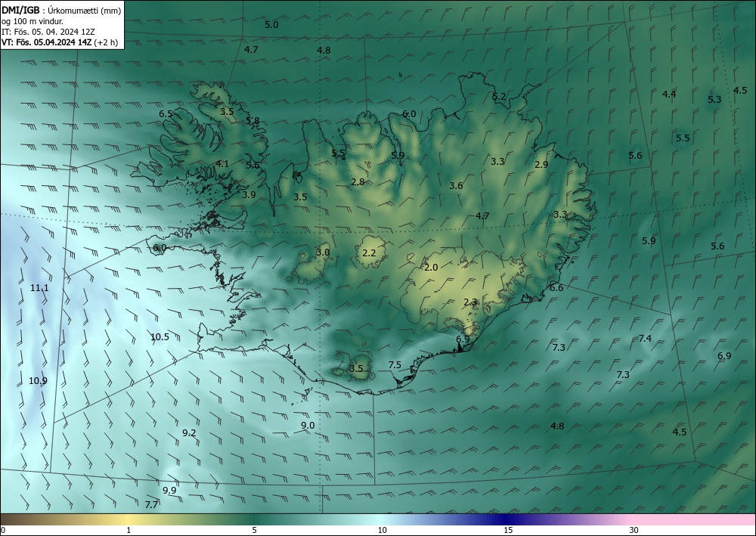756x536 pixels.
Task: Click the 11.1 value on the map
Action: tap(39, 288)
